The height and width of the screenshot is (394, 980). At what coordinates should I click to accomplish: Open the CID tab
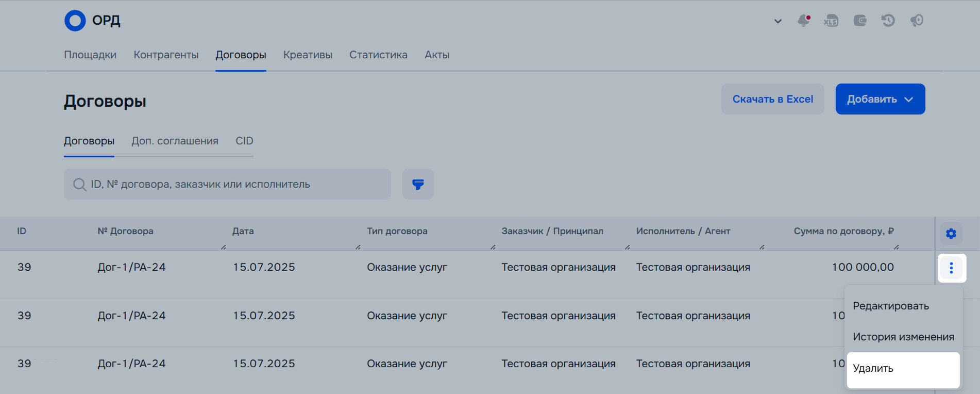(x=244, y=141)
